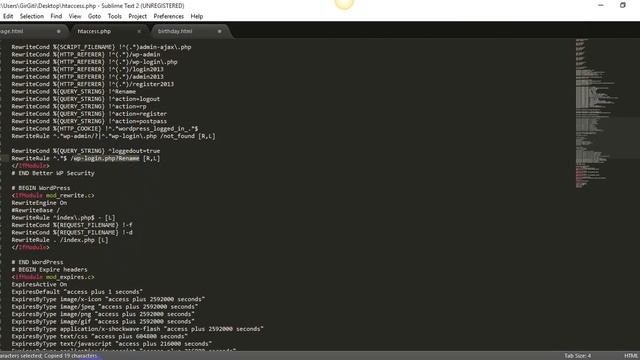Click the ExpiresByType text/javascript line
Screen dimensions: 640x360
point(112,344)
